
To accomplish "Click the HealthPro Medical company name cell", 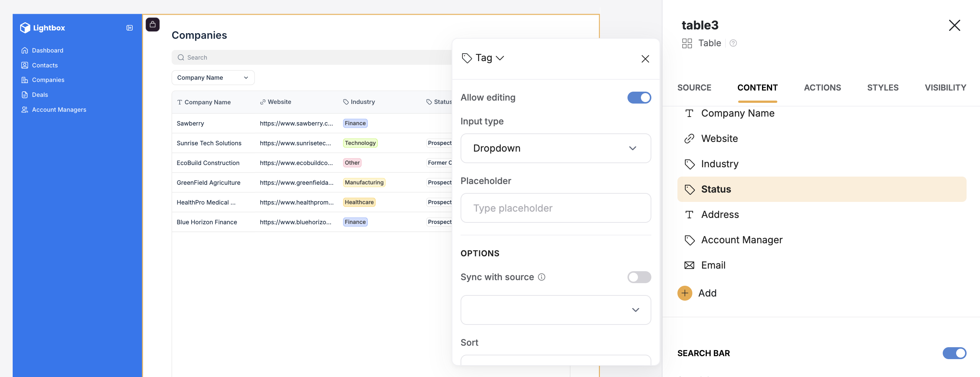I will (206, 202).
